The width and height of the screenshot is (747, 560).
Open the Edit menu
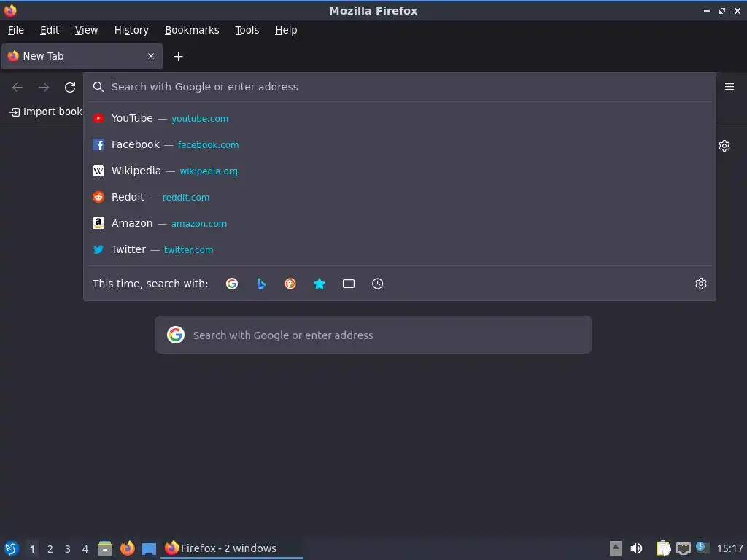point(50,30)
